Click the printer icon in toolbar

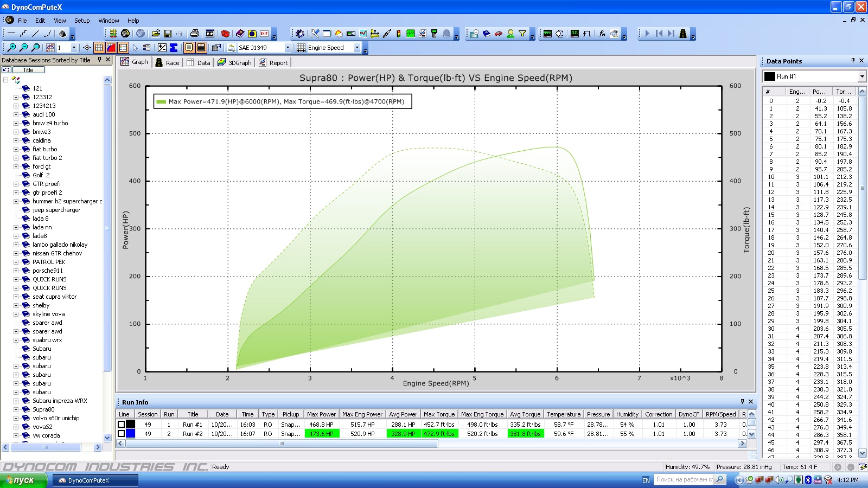(195, 34)
